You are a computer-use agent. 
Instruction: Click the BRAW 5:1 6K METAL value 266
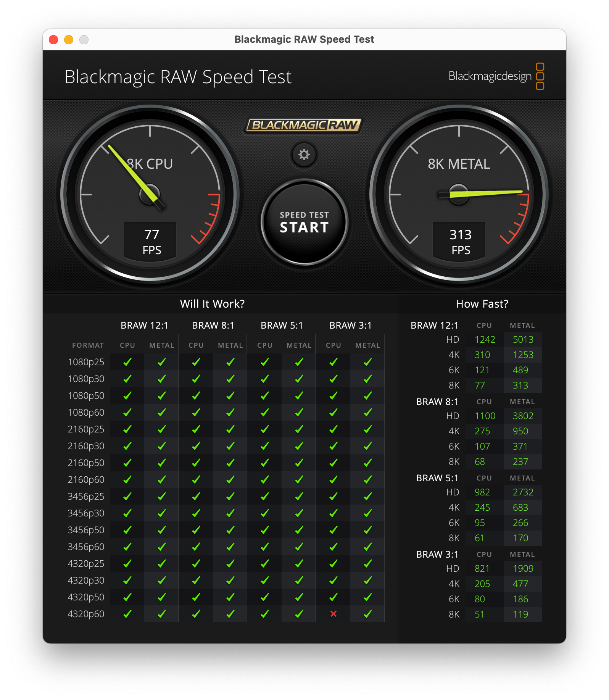(x=520, y=523)
